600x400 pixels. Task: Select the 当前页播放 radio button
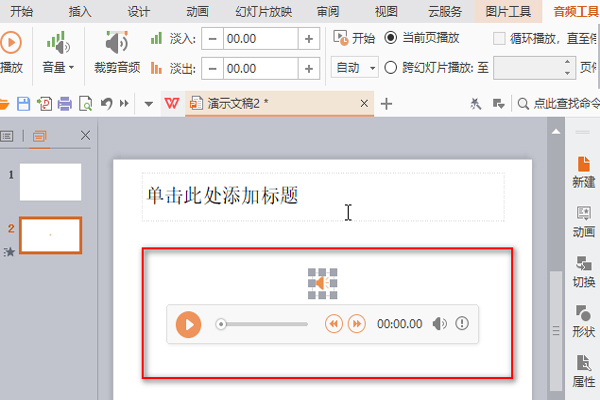390,38
